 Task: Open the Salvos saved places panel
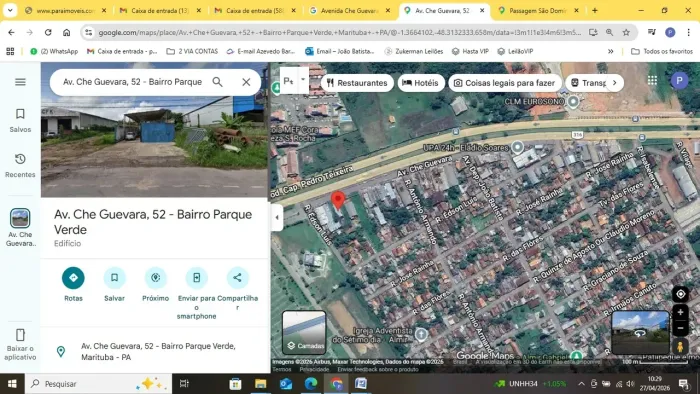coord(20,120)
